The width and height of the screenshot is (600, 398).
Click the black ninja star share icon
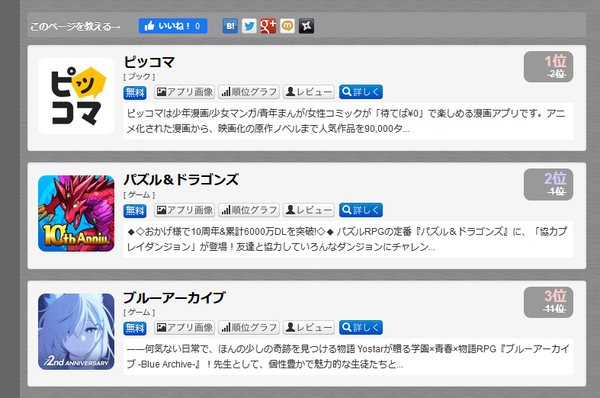click(307, 26)
